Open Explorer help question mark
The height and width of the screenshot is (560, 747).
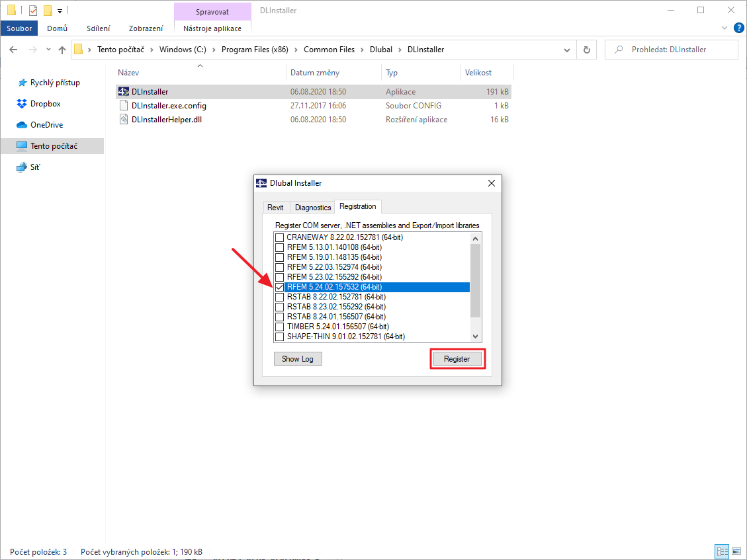click(x=738, y=28)
